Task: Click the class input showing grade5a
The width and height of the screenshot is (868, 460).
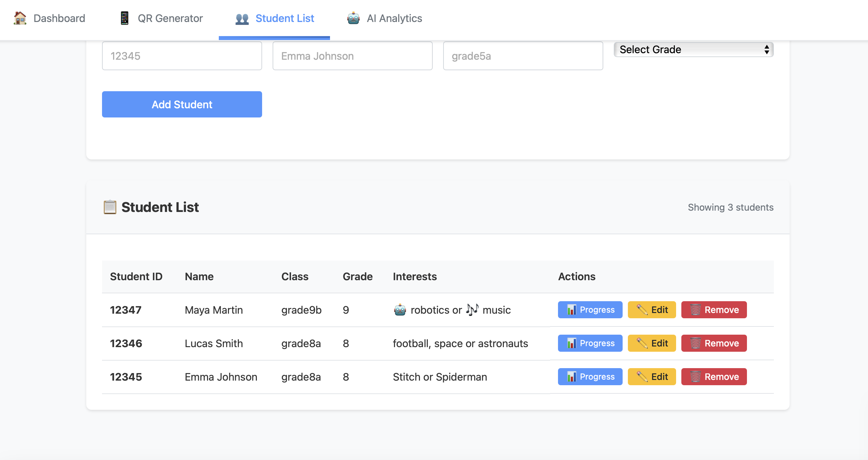Action: click(523, 56)
